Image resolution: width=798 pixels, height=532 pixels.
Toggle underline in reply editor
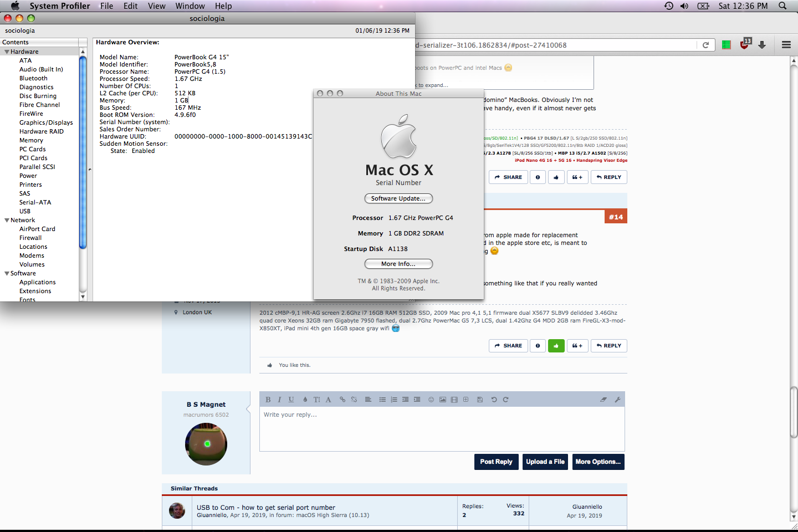tap(291, 400)
